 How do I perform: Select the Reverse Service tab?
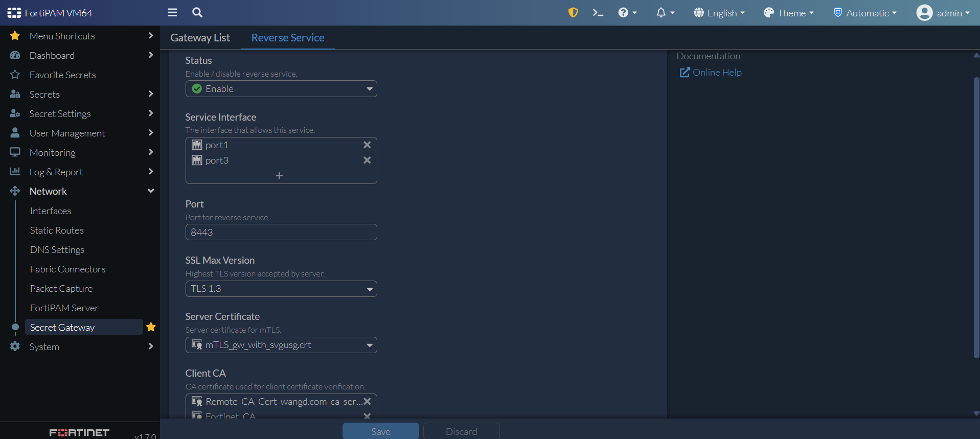[x=288, y=38]
